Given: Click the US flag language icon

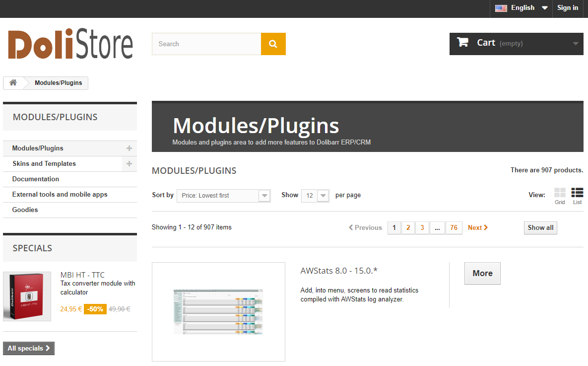Looking at the screenshot, I should coord(501,8).
